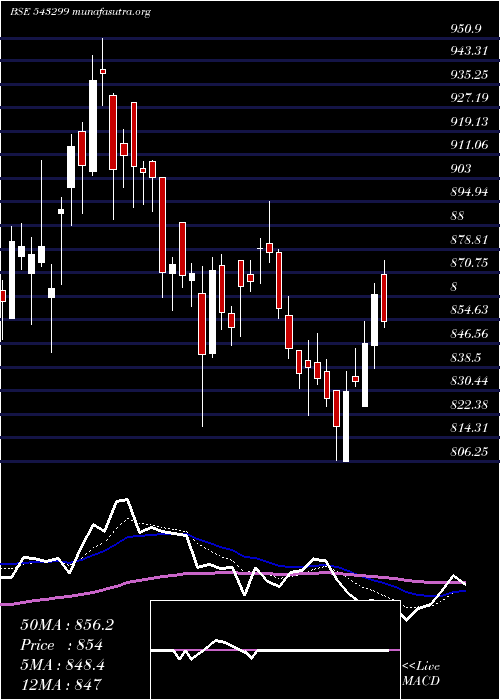Select the 806.25 price axis label
This screenshot has width=500, height=700.
469,452
